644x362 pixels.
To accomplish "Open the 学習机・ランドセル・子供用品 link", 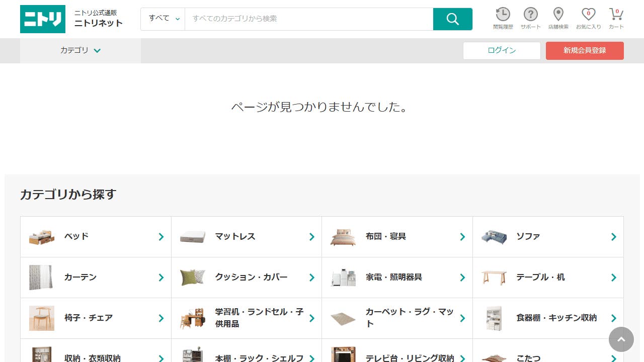I will click(247, 318).
